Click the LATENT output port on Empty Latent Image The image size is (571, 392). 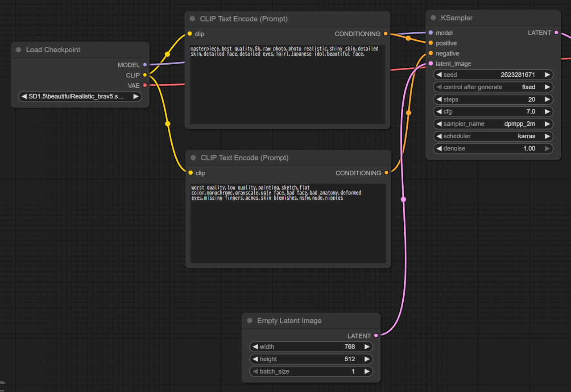376,336
